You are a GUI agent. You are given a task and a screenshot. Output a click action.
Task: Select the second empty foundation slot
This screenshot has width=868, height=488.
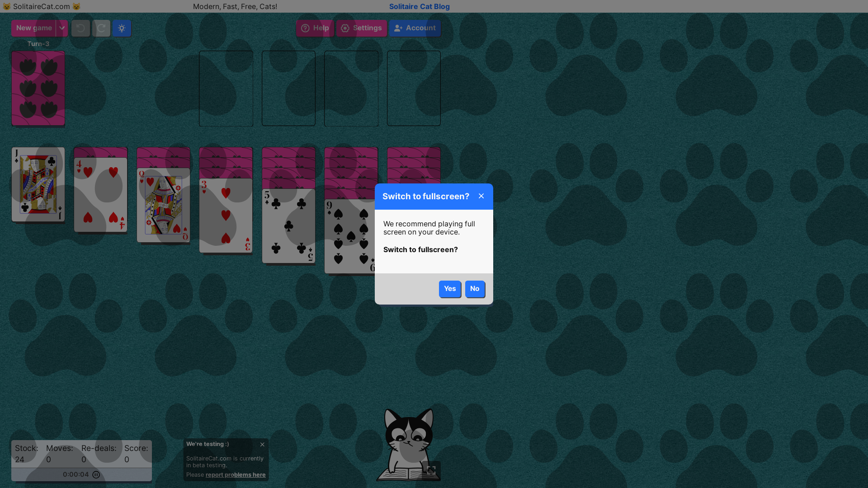pyautogui.click(x=288, y=88)
